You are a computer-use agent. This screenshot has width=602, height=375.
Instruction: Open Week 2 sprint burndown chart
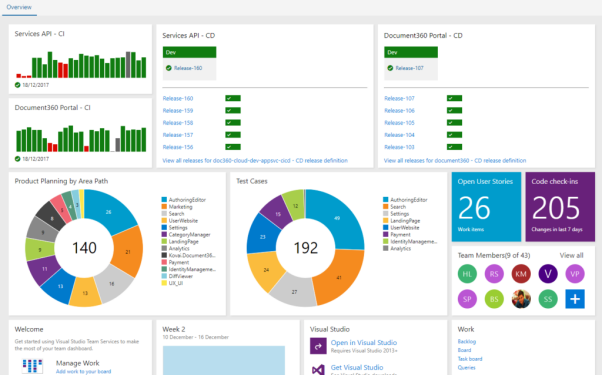click(224, 360)
